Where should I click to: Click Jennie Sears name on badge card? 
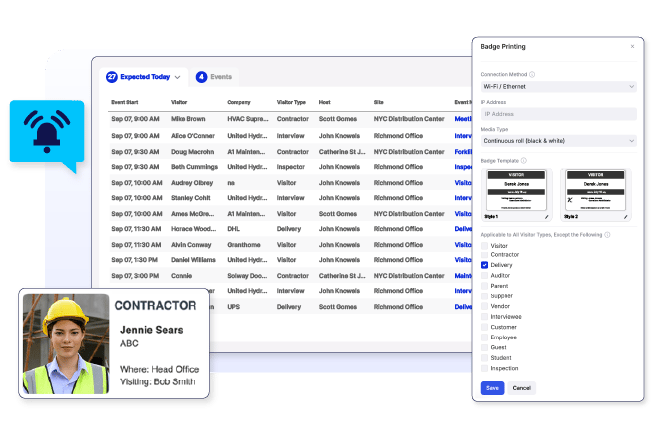(152, 330)
